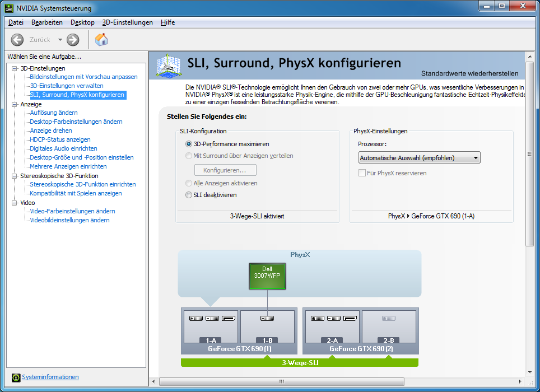Viewport: 540px width, 392px height.
Task: Click the Systeminformationen icon
Action: pos(16,377)
